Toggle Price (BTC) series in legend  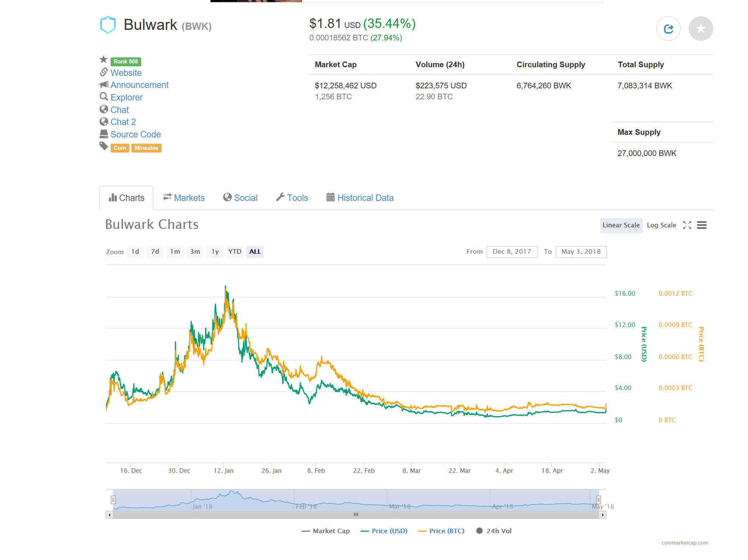(441, 531)
